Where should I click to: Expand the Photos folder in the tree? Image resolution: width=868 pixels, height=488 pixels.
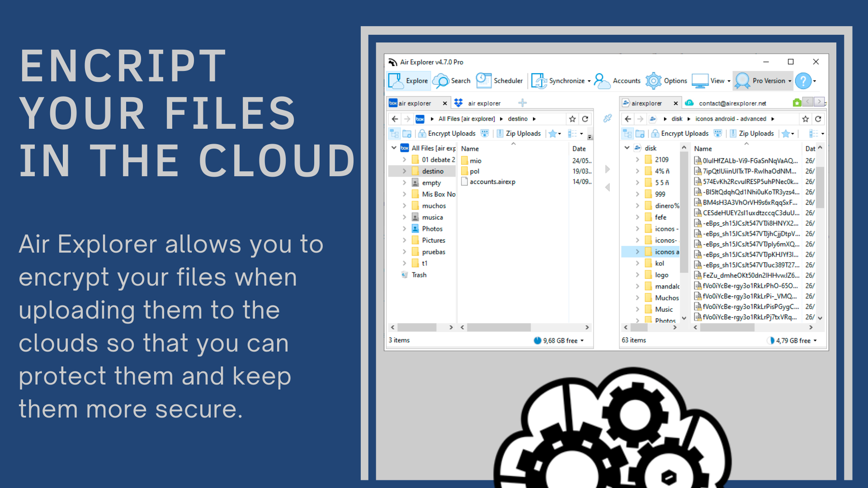pyautogui.click(x=405, y=228)
